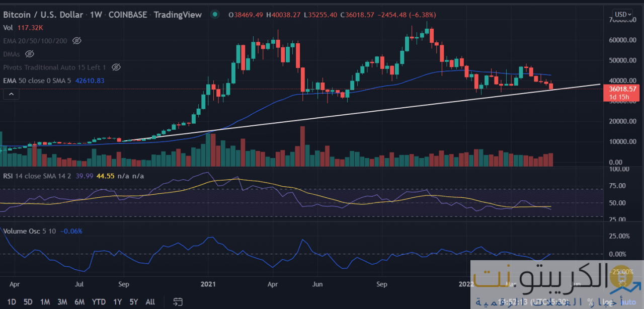Unhide the DMAs indicator with its eye icon

point(29,53)
